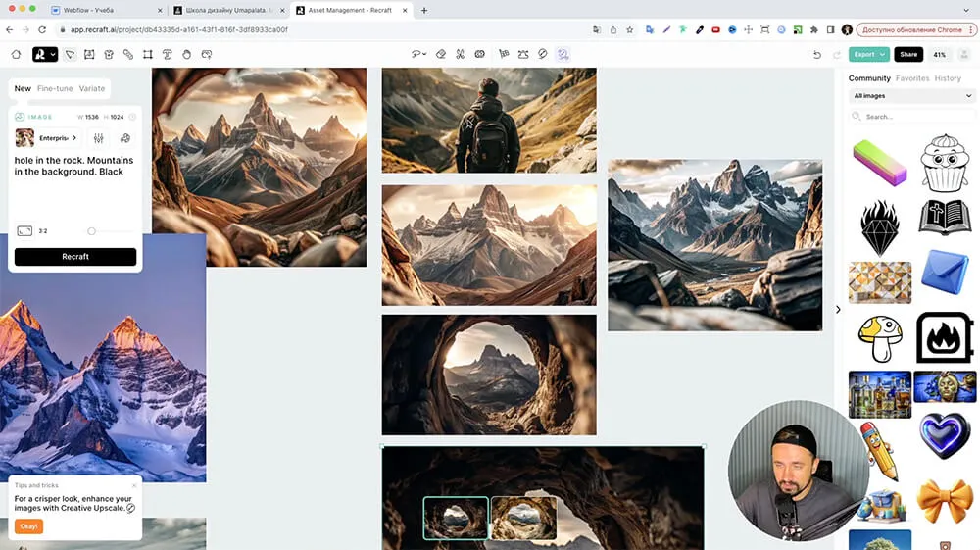Select the Community tab
Image resolution: width=980 pixels, height=550 pixels.
[x=868, y=78]
